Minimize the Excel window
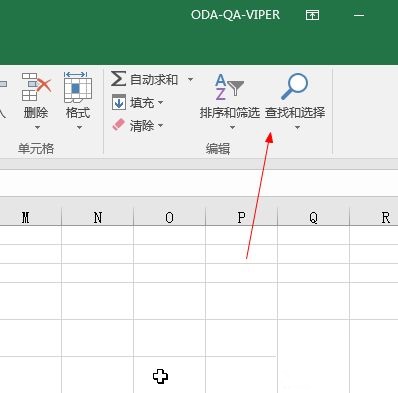Viewport: 398px width, 393px height. [x=359, y=15]
